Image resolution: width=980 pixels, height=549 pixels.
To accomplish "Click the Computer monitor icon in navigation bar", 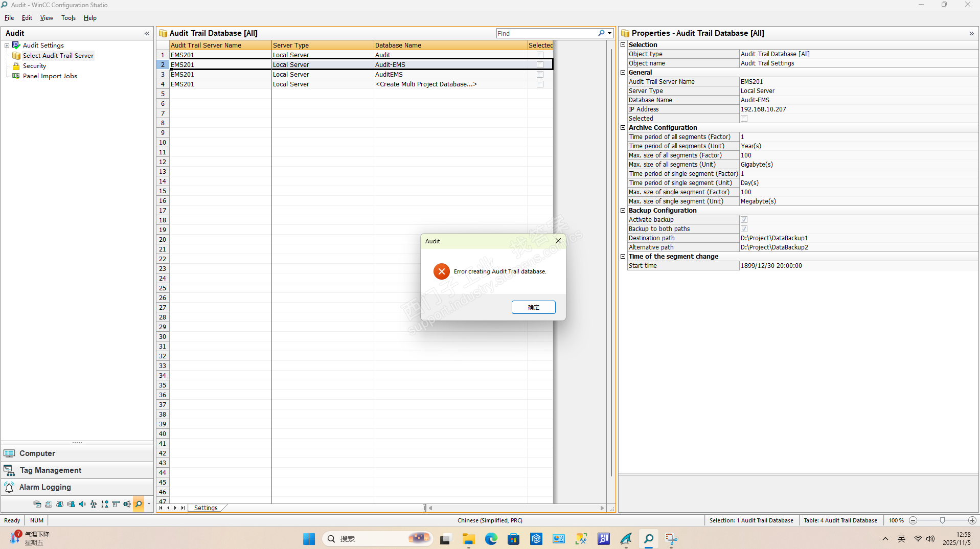I will coord(9,453).
